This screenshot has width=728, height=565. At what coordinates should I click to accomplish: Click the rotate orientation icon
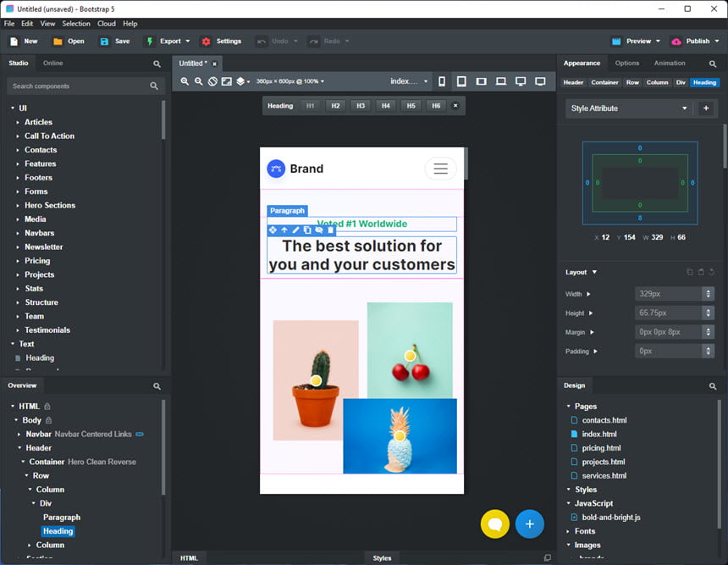point(212,81)
